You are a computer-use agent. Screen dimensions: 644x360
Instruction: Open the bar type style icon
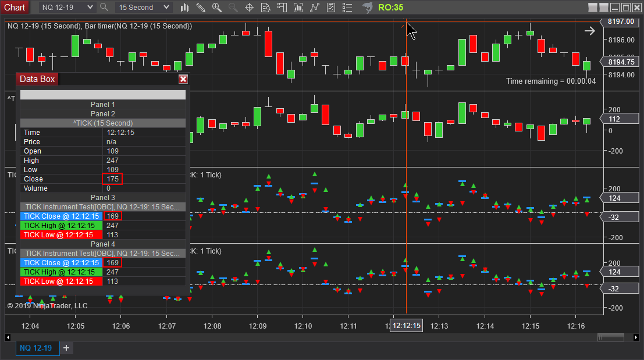click(x=184, y=8)
